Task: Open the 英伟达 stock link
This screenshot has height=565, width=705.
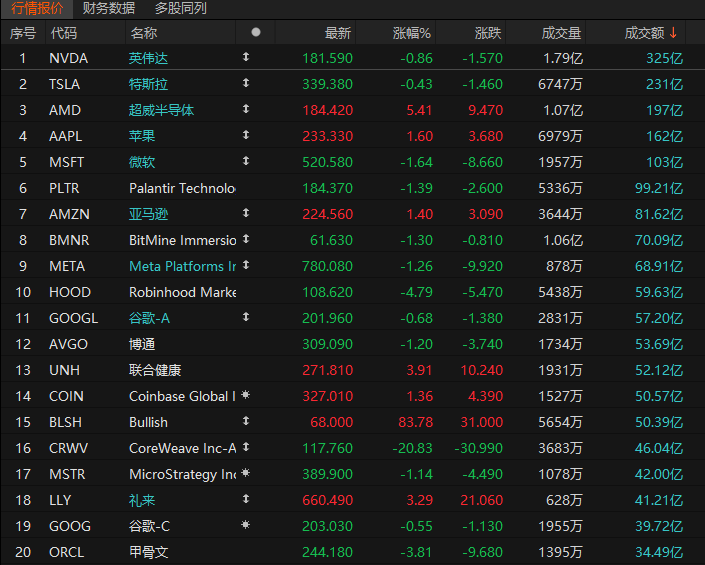Action: 148,58
